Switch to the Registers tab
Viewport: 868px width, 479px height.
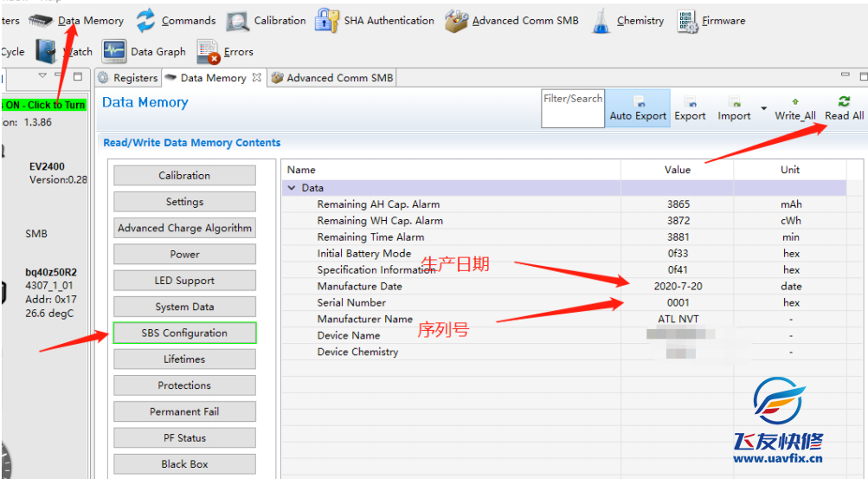coord(128,78)
